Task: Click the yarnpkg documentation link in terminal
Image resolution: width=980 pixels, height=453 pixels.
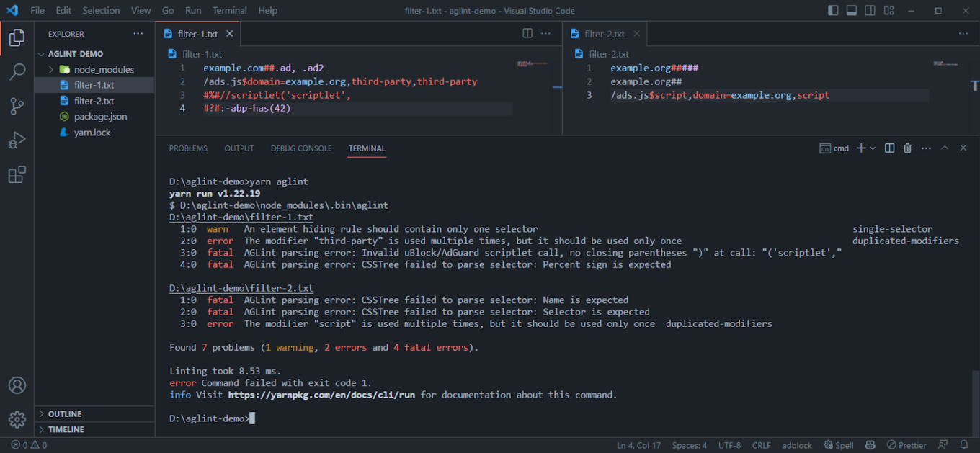Action: [321, 395]
